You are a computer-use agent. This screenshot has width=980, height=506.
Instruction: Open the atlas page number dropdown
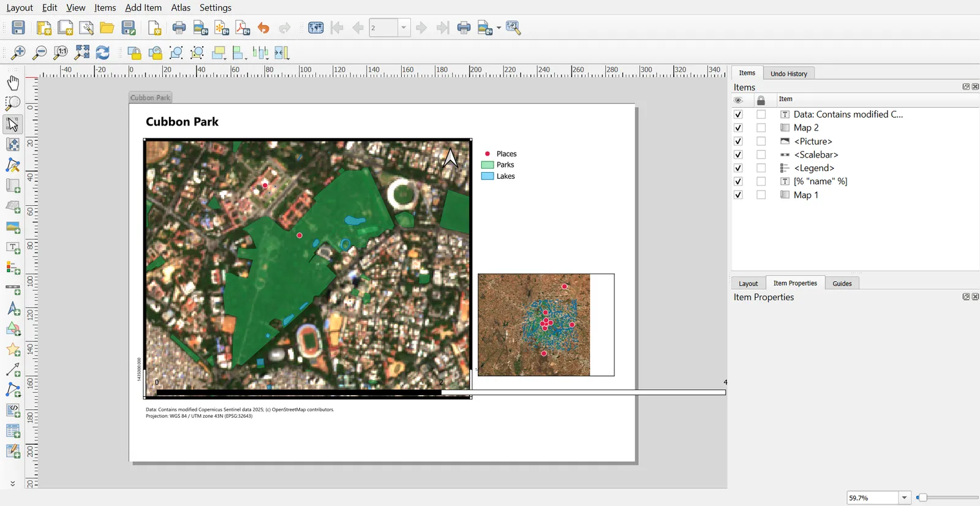404,28
